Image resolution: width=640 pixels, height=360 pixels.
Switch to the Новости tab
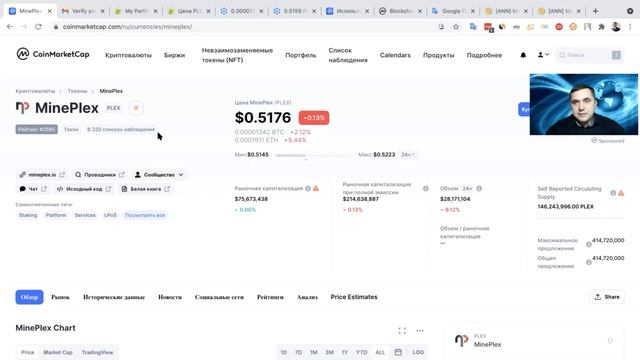point(170,297)
